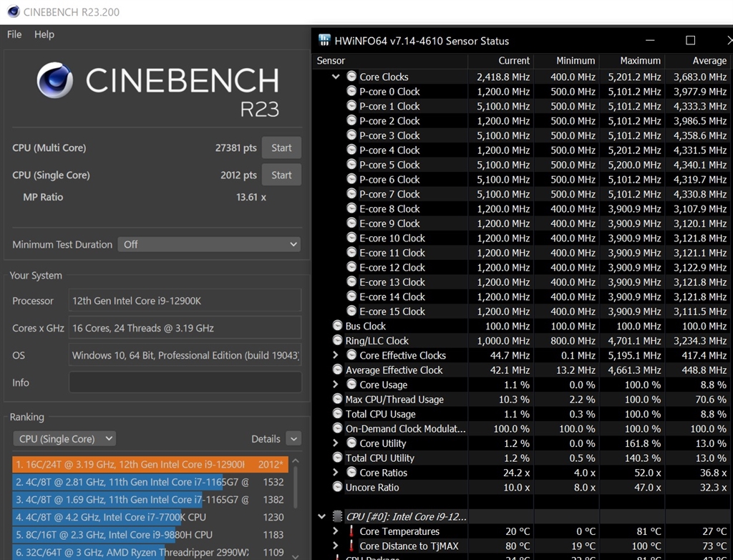Select ranking entry i9-9880H scoring 1183

[x=150, y=535]
